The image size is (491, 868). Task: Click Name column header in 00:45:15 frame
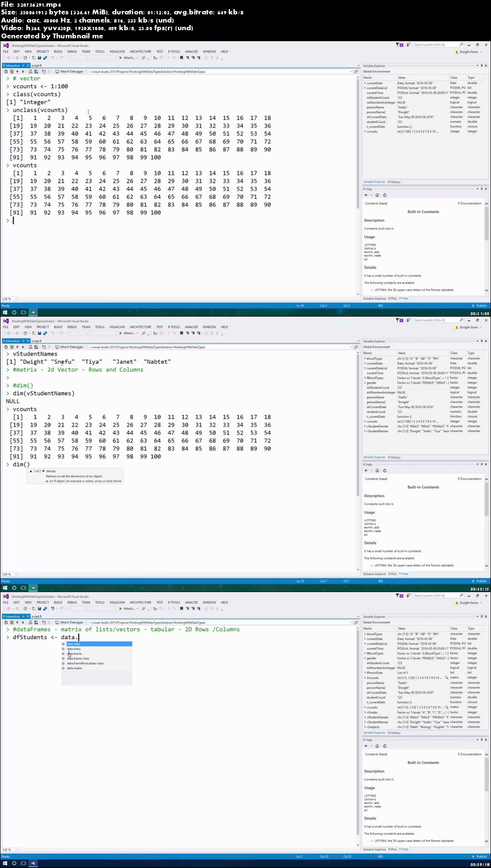click(x=379, y=353)
